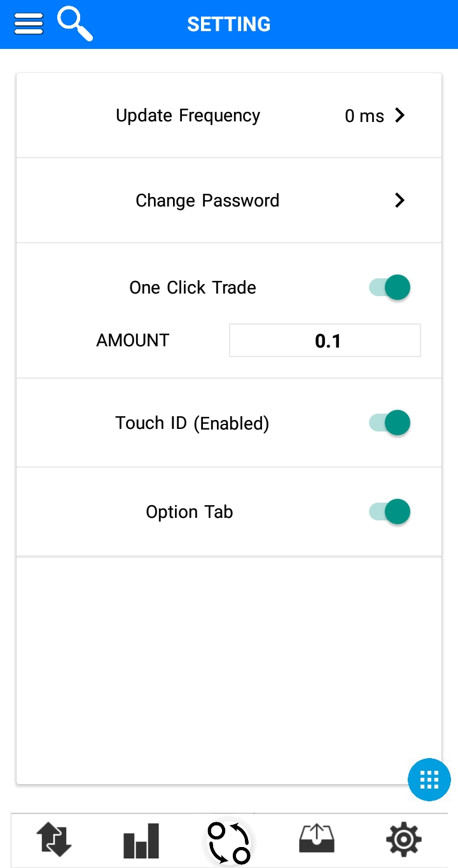Toggle the Option Tab switch
Viewport: 458px width, 868px height.
click(x=390, y=512)
